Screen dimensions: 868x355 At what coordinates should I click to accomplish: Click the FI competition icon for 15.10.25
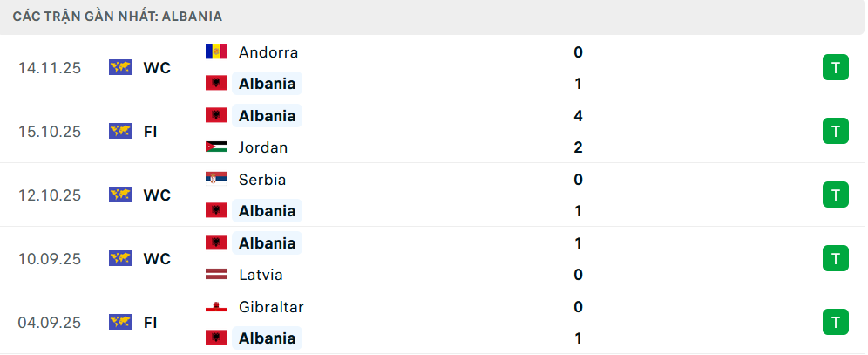click(x=120, y=132)
